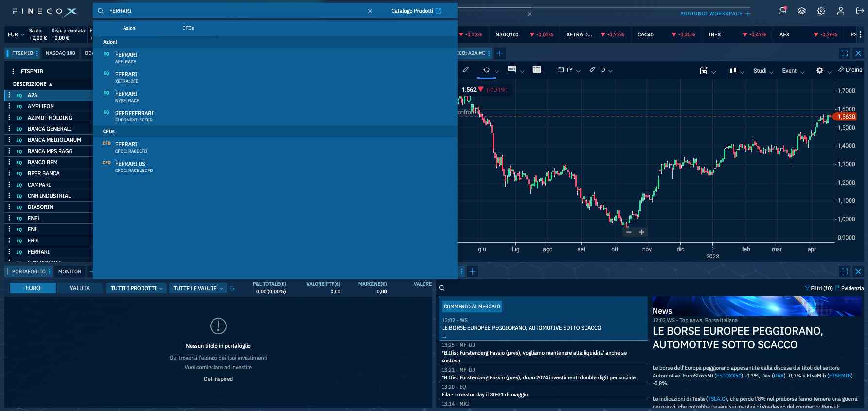Click the FERRARI search input field
Screen dimensions: 868x411
(233, 11)
